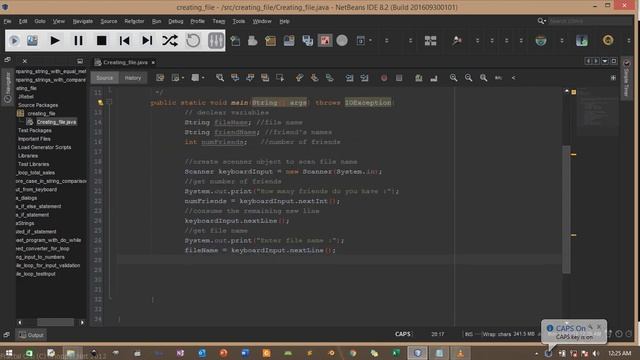Minimize the Projects panel
The image size is (640, 360).
tap(80, 61)
